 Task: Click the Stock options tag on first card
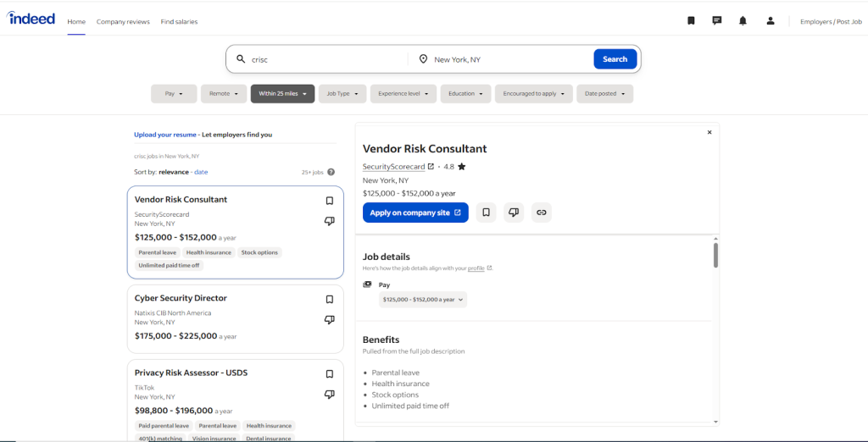click(x=259, y=252)
